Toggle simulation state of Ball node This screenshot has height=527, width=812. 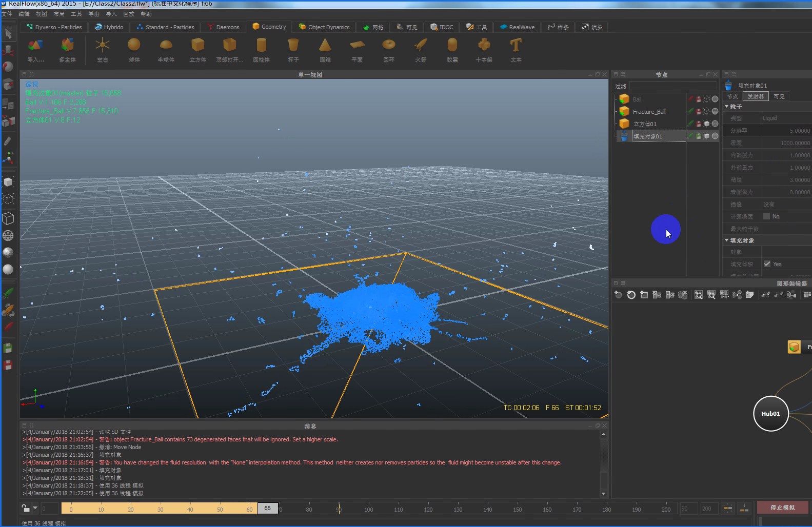click(x=691, y=99)
